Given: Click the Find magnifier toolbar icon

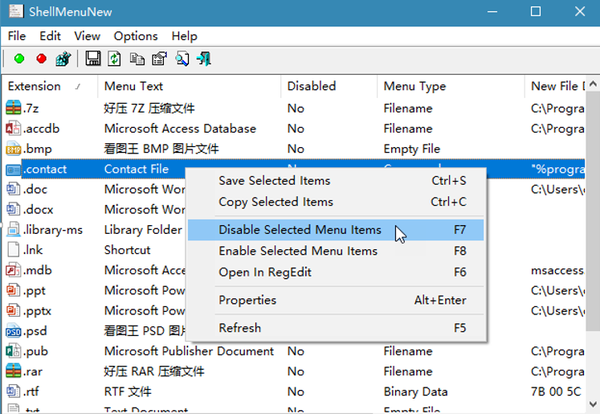Looking at the screenshot, I should pos(181,59).
